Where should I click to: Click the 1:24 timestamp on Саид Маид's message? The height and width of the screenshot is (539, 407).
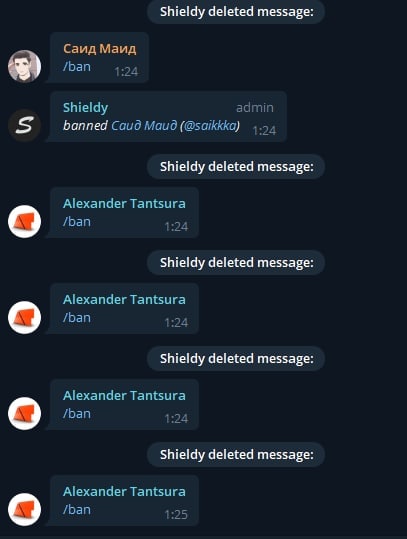[x=126, y=72]
